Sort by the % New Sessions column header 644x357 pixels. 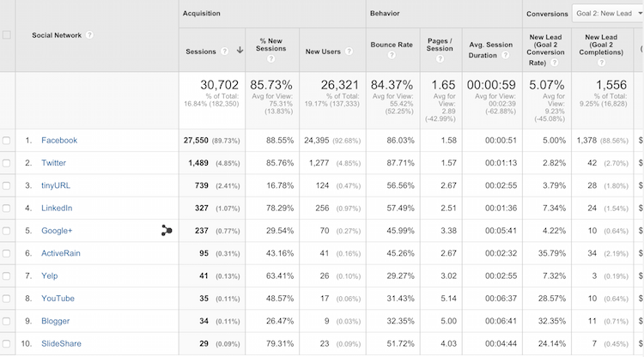(270, 45)
